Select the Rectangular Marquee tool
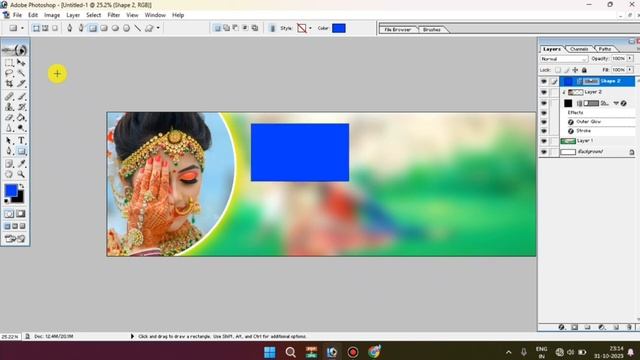640x360 pixels. pyautogui.click(x=9, y=63)
